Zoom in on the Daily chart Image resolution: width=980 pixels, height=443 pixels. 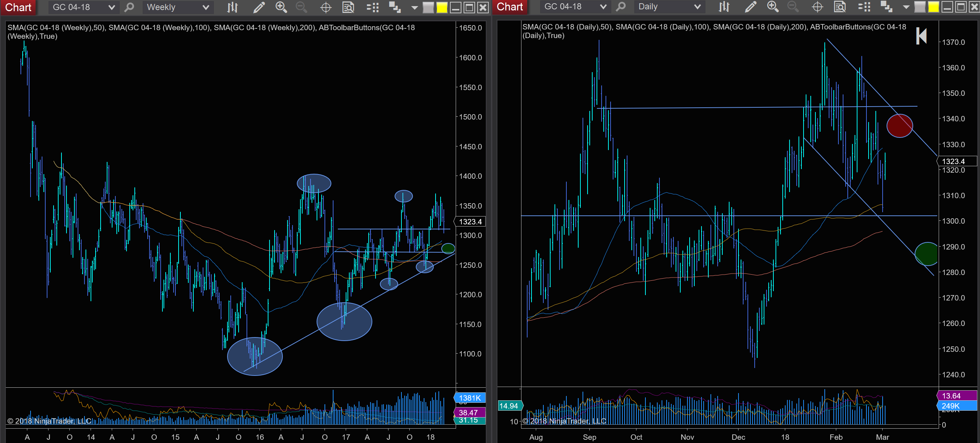(x=773, y=6)
